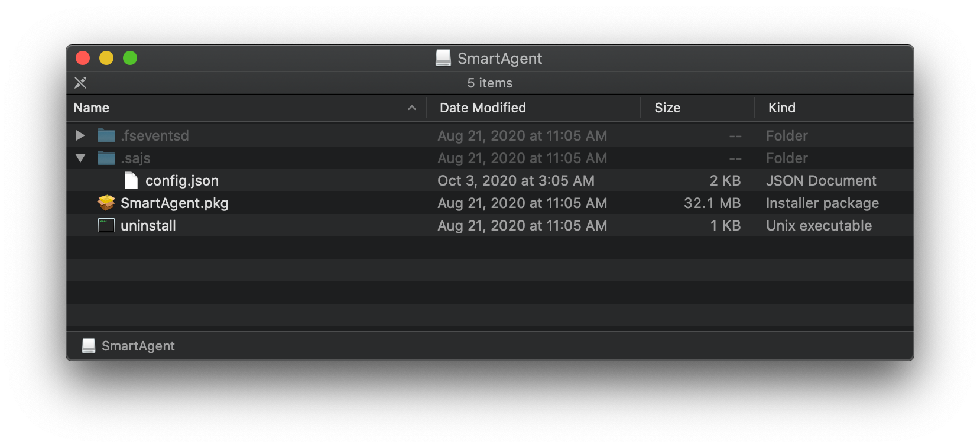This screenshot has height=448, width=980.
Task: Select the uninstall executable icon
Action: [106, 226]
